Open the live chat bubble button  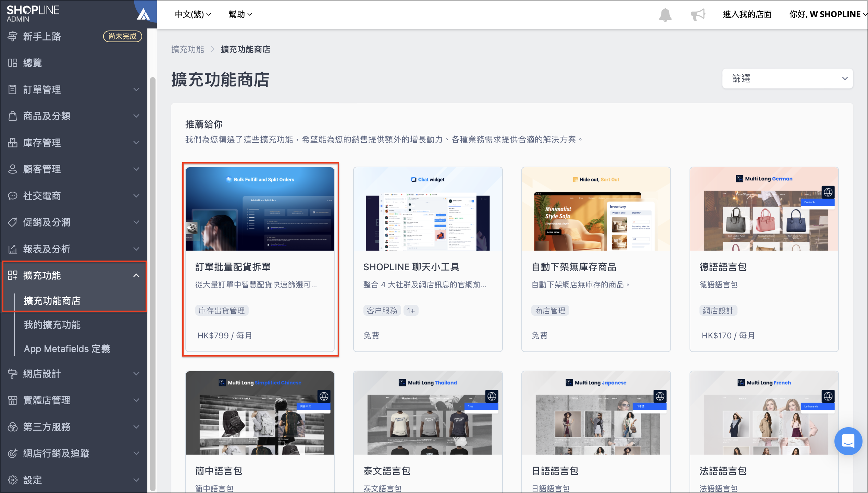tap(848, 441)
